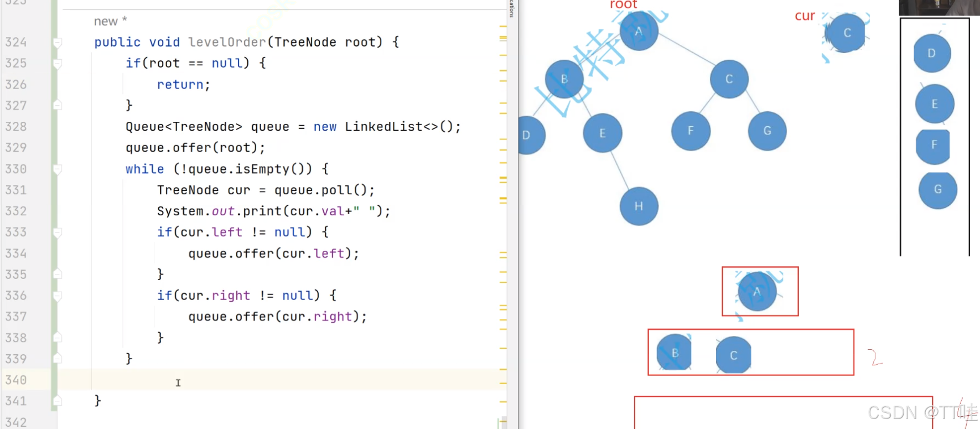Click node G inside the queue column

[937, 190]
